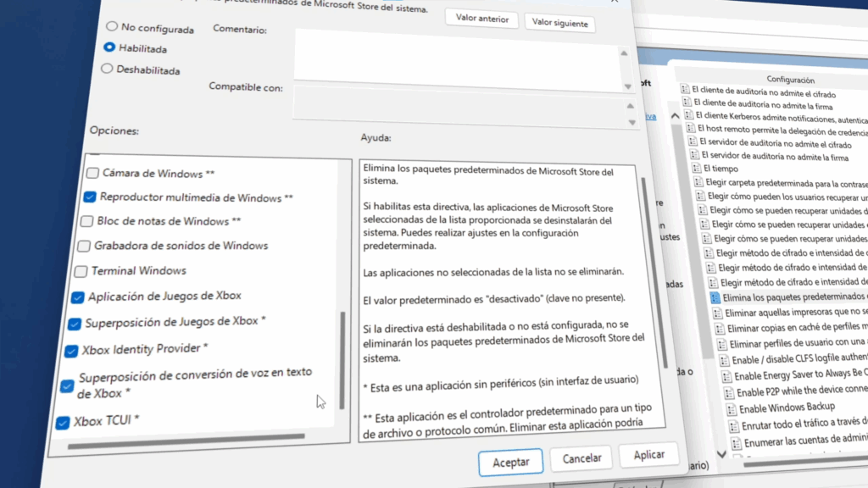
Task: Click icon beside Enable Energy Saver
Action: point(726,377)
